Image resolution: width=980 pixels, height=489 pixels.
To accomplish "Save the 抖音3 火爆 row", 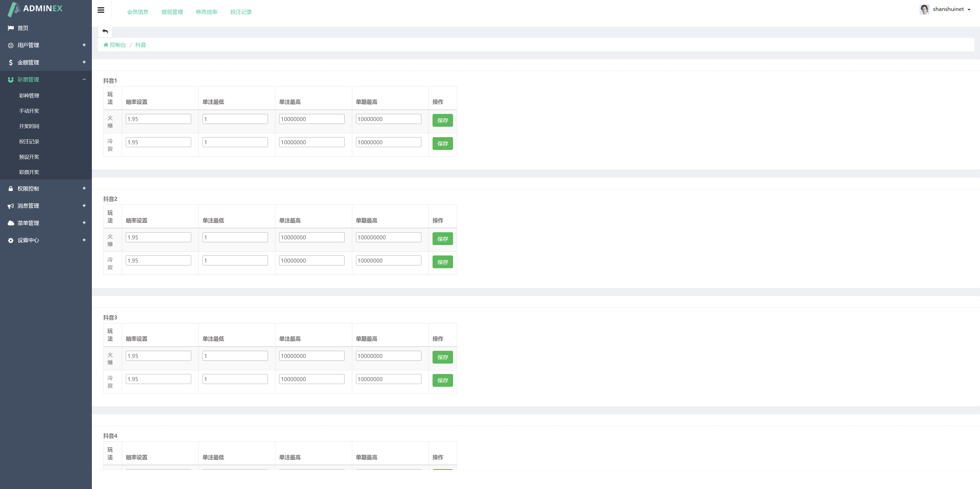I will [443, 357].
